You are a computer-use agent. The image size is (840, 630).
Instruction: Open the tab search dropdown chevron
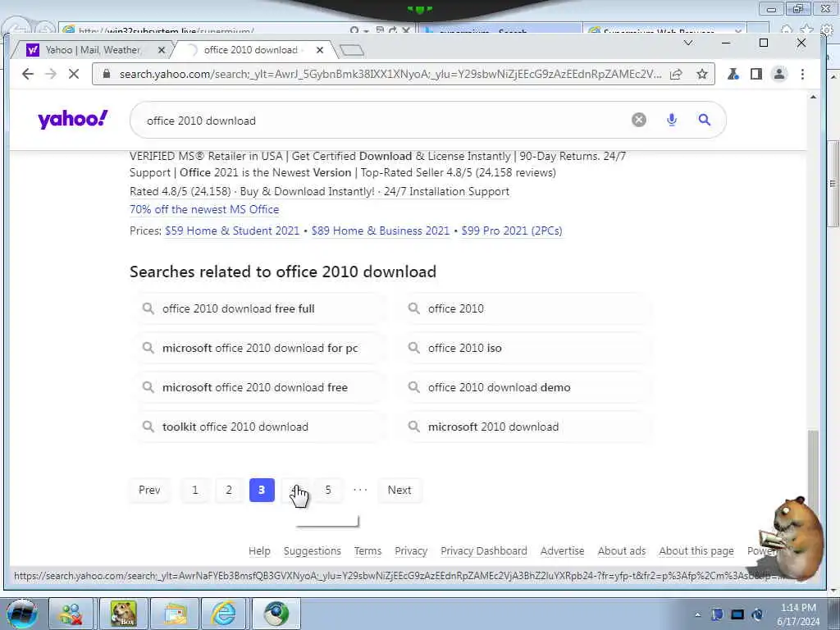[688, 43]
